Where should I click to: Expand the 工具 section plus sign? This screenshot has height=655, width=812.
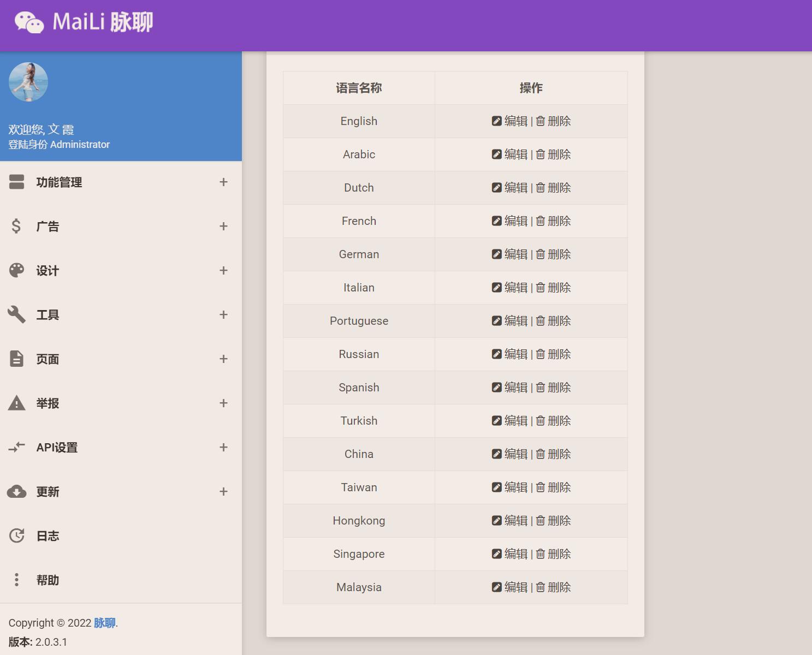tap(223, 315)
